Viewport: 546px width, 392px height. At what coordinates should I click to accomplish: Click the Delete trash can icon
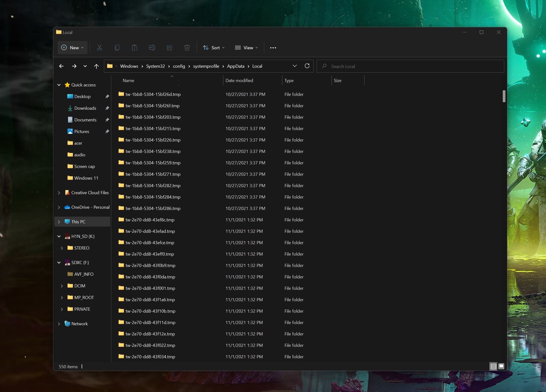pos(187,48)
